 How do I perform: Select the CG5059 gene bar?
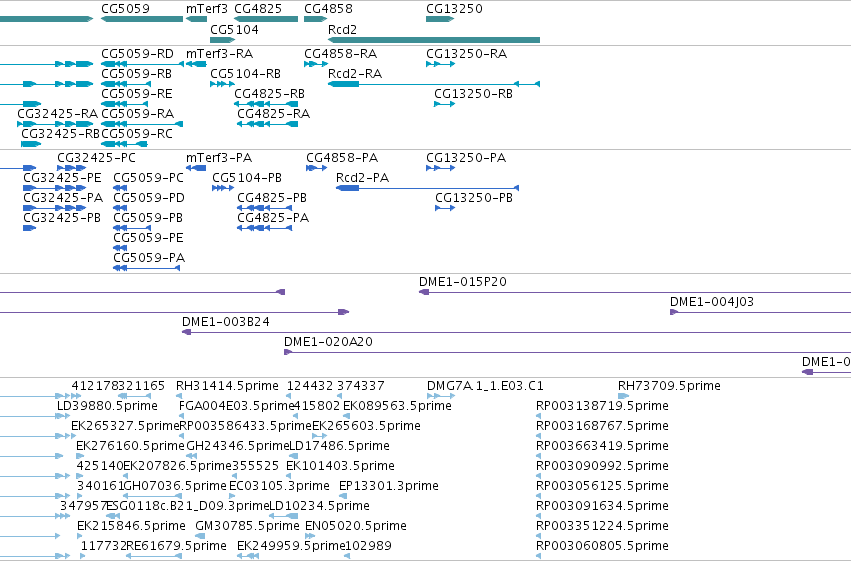point(142,19)
